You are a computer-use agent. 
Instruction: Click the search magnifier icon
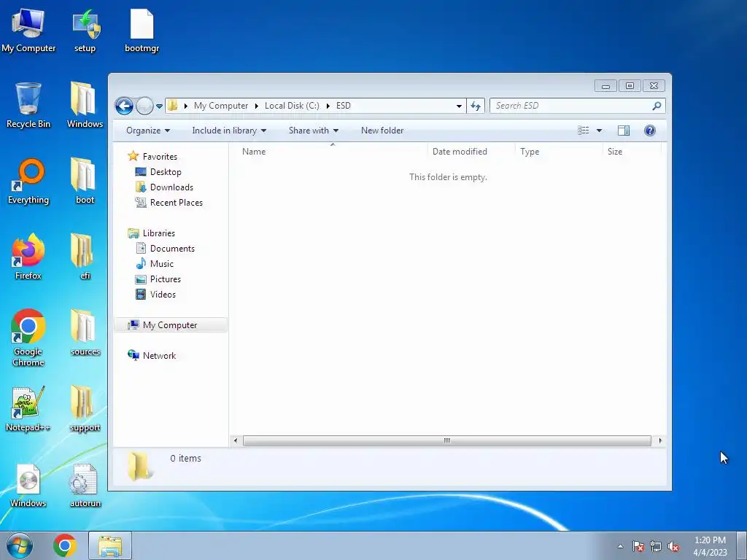[657, 106]
